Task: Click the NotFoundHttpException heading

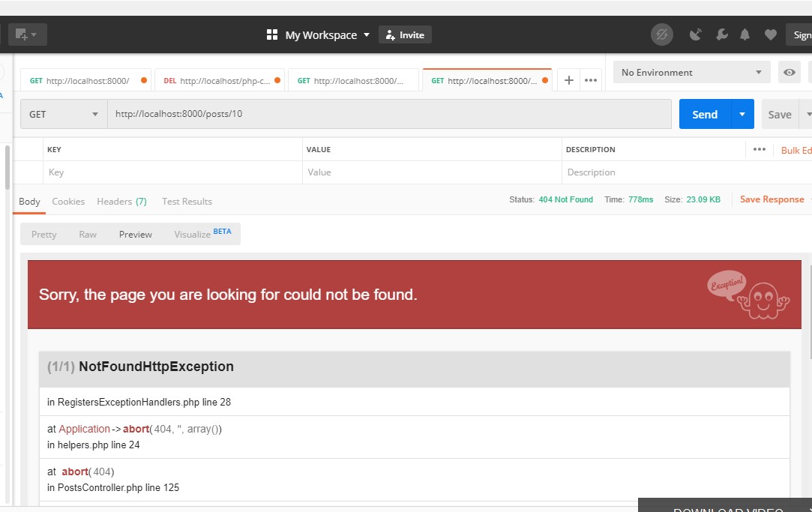Action: tap(157, 367)
